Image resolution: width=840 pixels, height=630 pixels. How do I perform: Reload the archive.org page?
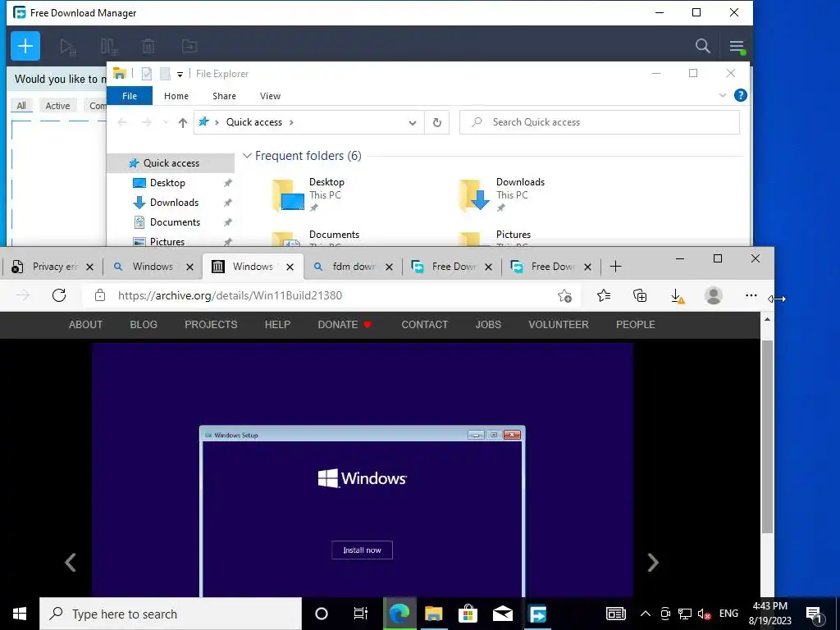point(59,295)
